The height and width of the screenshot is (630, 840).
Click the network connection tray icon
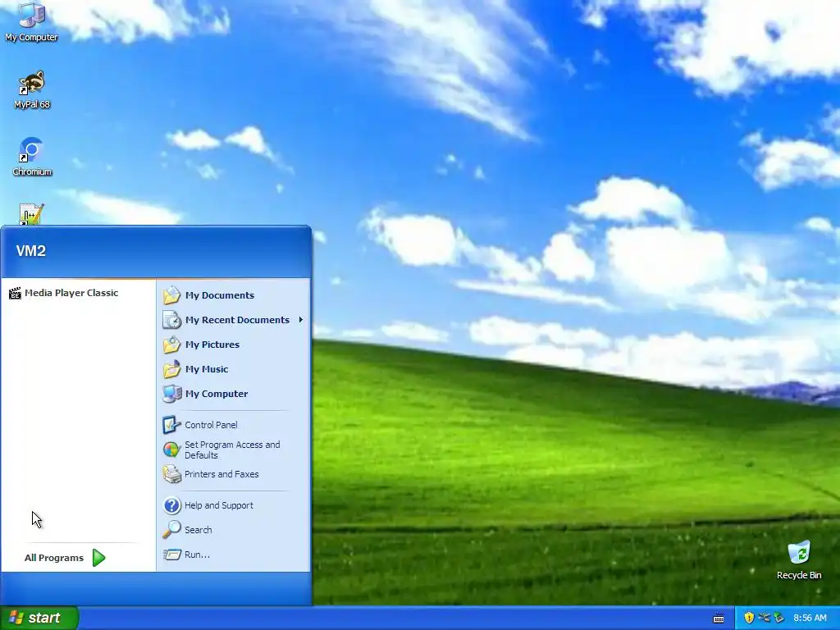point(764,618)
